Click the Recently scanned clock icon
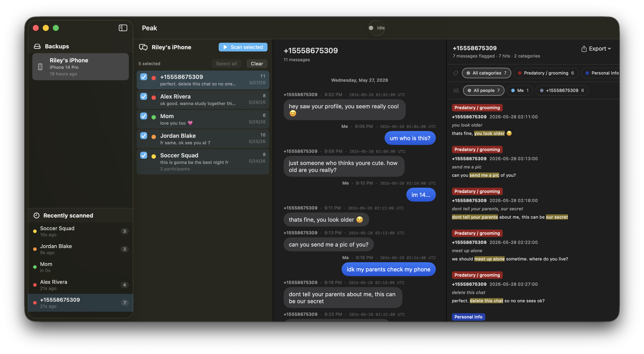Image resolution: width=644 pixels, height=354 pixels. 36,216
